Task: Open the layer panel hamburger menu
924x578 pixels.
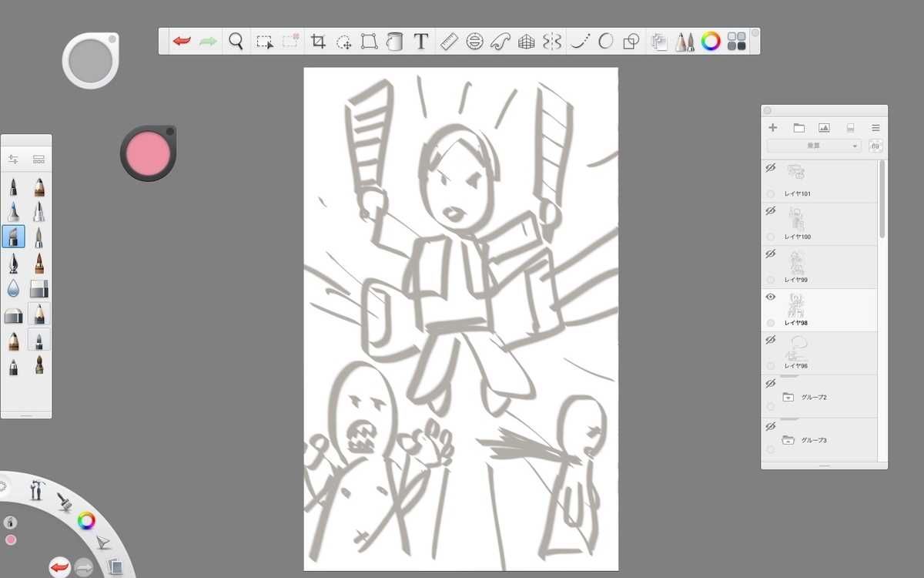Action: point(875,128)
